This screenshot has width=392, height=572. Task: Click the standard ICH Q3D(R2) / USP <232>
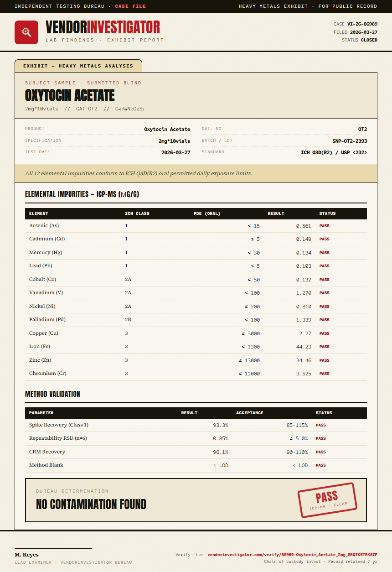(x=334, y=152)
